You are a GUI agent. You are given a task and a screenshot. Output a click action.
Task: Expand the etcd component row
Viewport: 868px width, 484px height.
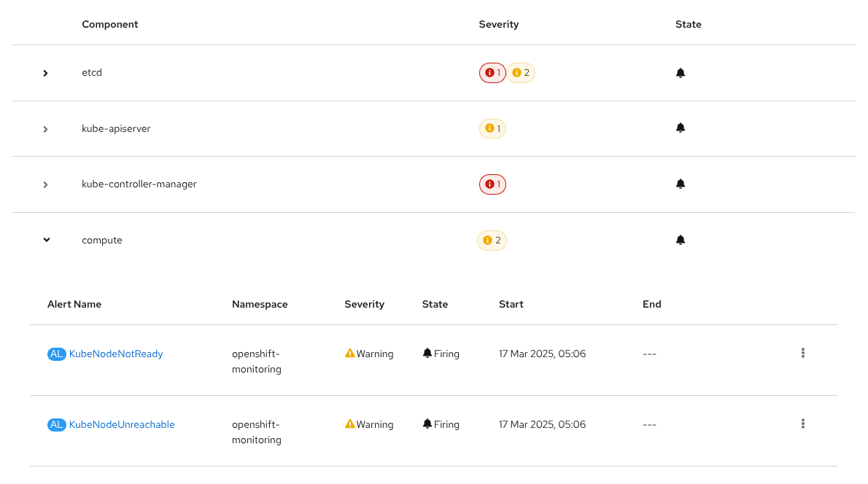pos(45,73)
